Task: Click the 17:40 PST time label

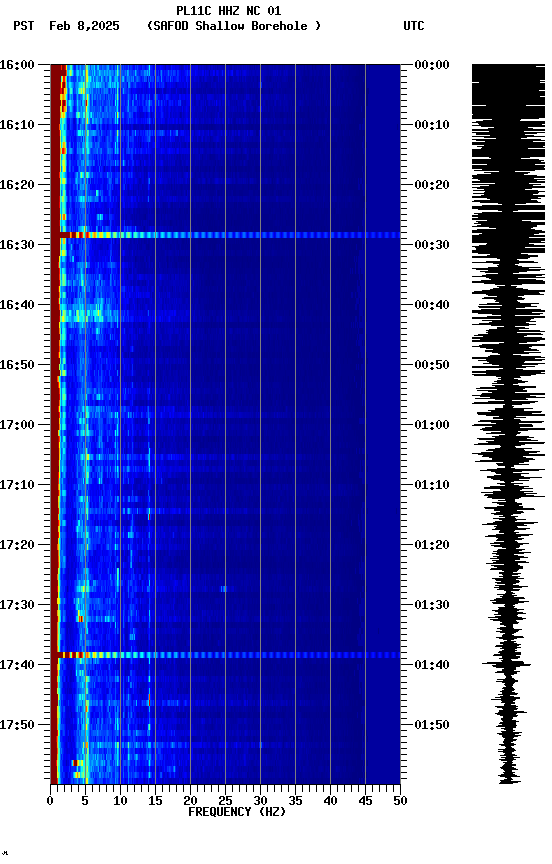Action: click(x=17, y=666)
